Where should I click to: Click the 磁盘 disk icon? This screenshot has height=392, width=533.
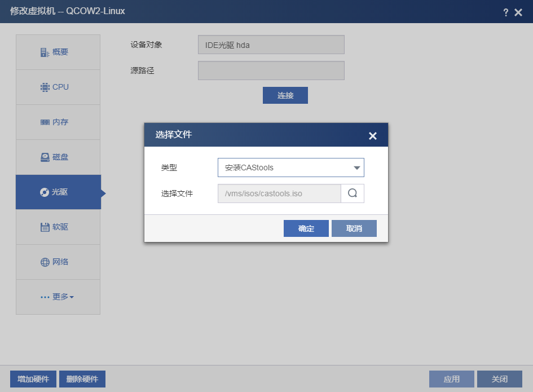(x=45, y=157)
